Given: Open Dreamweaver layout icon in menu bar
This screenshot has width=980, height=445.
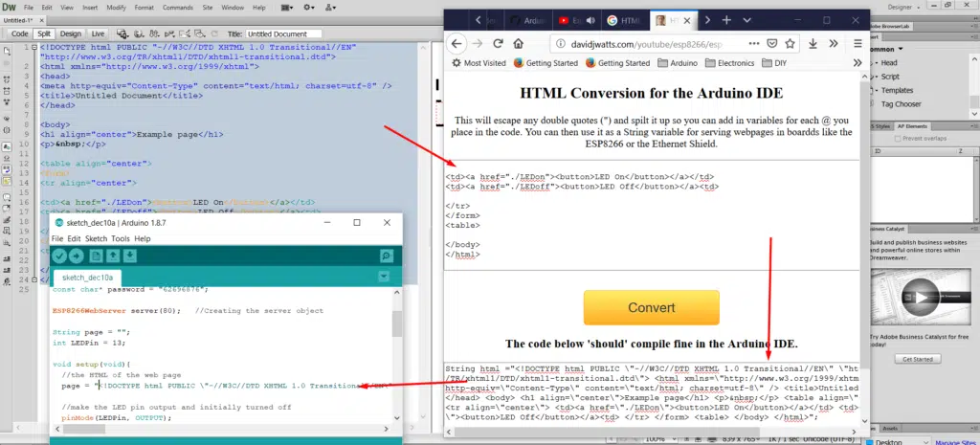Looking at the screenshot, I should [x=287, y=8].
